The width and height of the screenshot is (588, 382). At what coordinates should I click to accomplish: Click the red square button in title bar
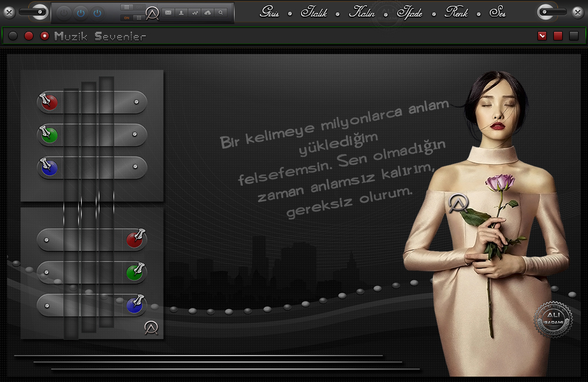(x=557, y=36)
